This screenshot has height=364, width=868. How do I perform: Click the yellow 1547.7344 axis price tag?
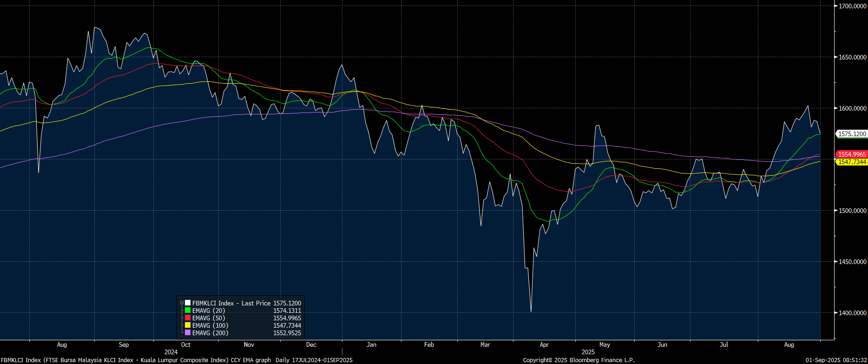(852, 162)
